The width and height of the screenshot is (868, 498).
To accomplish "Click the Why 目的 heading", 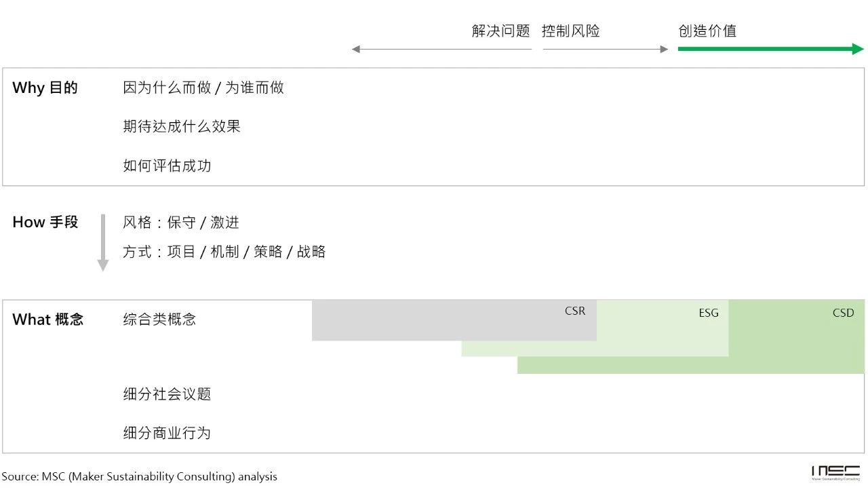I will pyautogui.click(x=45, y=88).
